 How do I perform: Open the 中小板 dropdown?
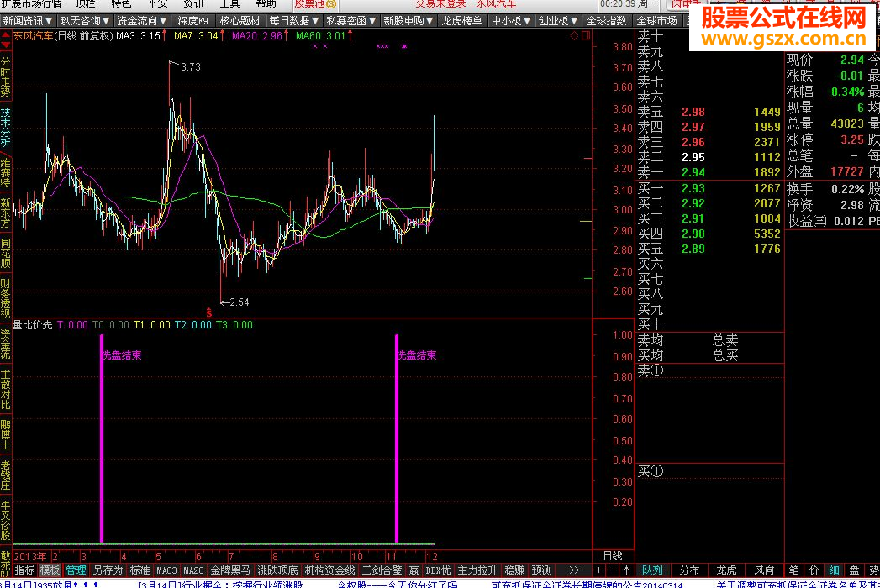[x=511, y=21]
